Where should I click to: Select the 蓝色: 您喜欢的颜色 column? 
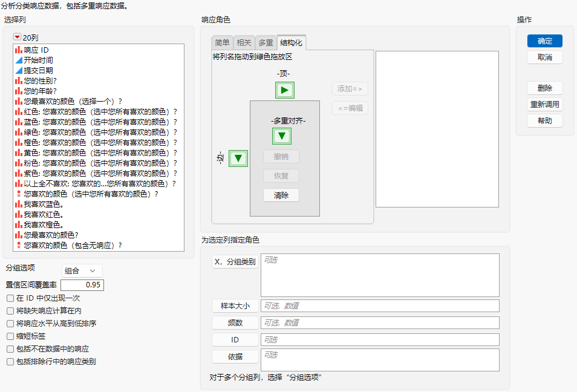pos(99,122)
